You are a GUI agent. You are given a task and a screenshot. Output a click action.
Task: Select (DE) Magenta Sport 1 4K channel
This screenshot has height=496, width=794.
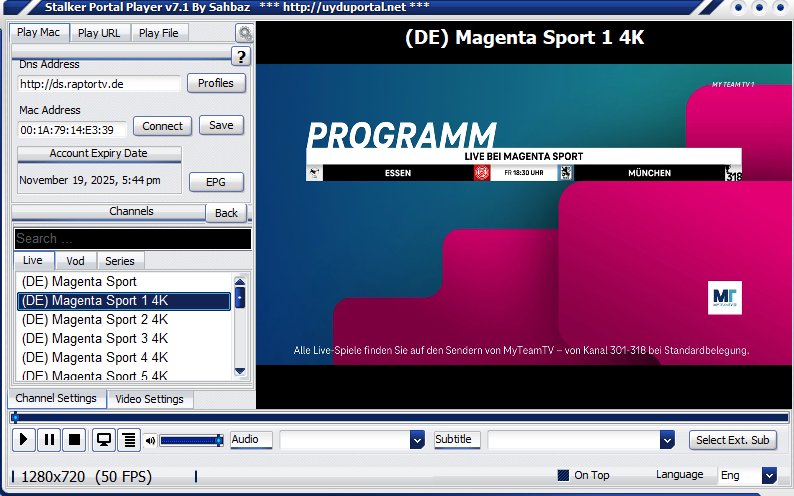[124, 301]
